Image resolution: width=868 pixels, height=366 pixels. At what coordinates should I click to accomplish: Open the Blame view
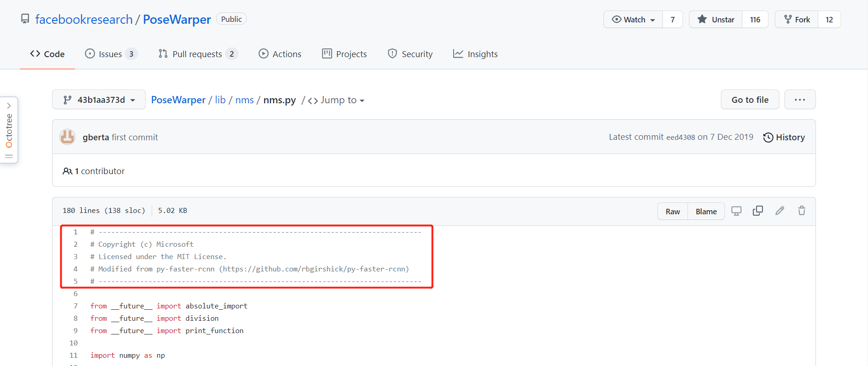(706, 212)
